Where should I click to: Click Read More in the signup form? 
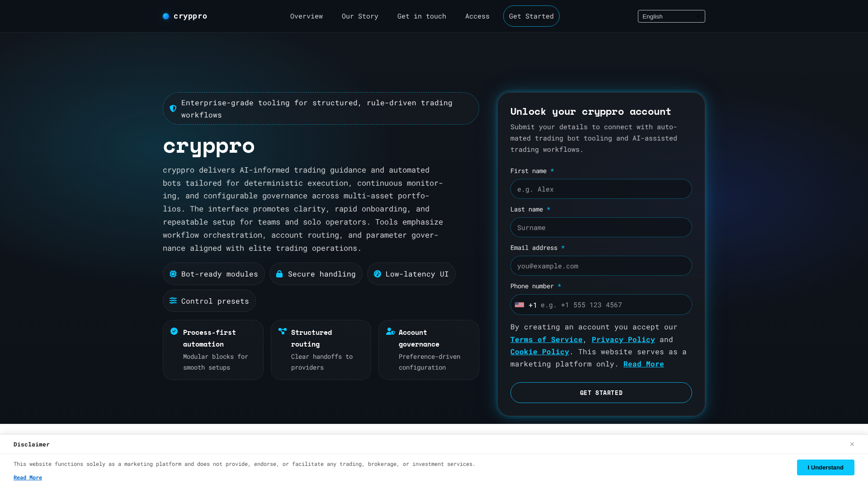pos(643,364)
